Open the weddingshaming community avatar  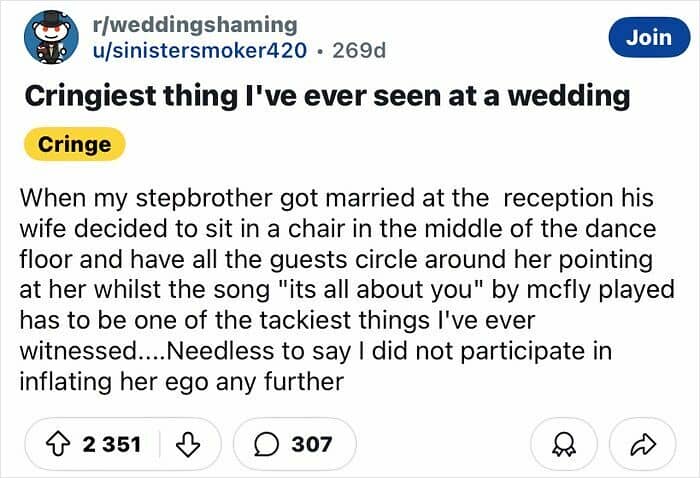51,37
